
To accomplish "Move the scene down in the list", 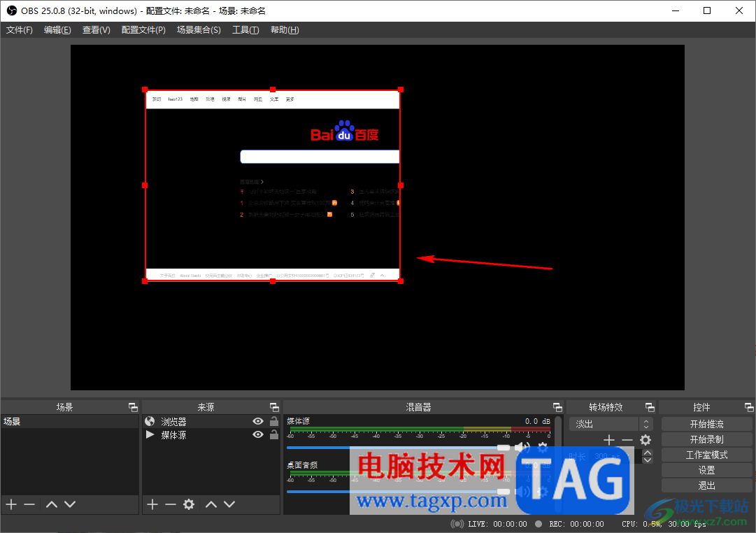I will tap(70, 504).
